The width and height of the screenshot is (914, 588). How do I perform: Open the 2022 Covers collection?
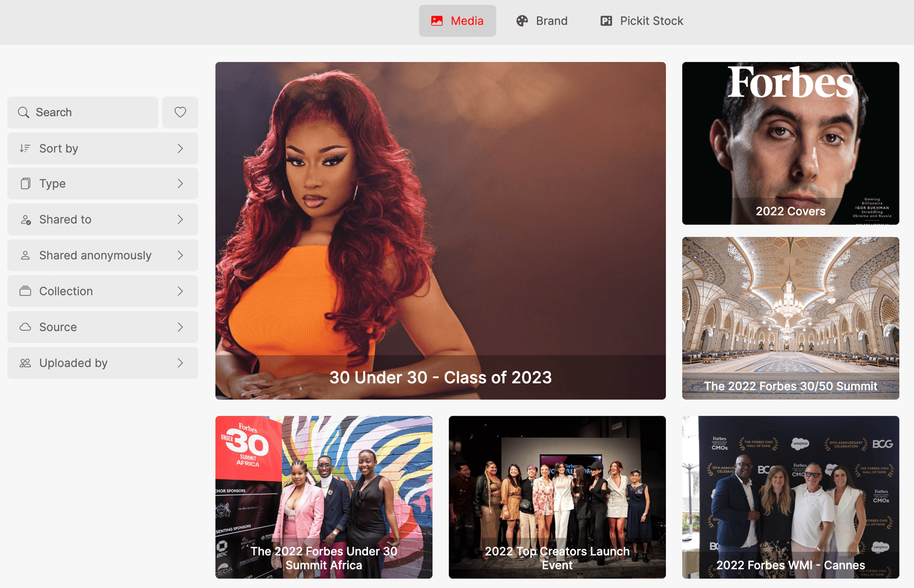pyautogui.click(x=791, y=143)
